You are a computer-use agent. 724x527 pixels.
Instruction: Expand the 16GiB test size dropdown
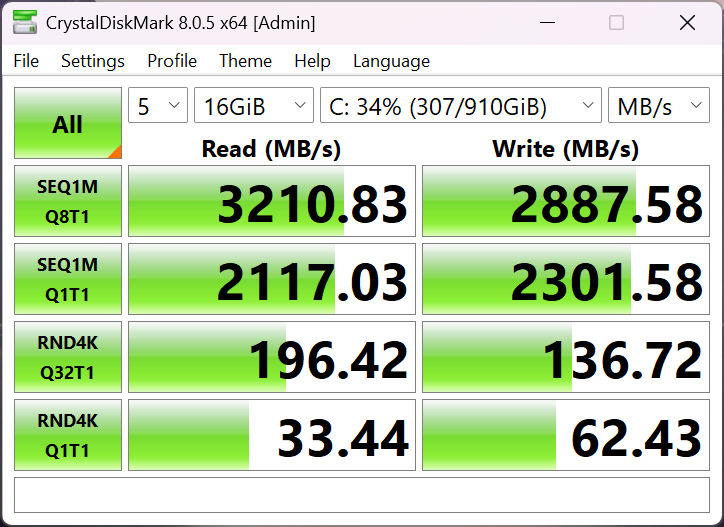pyautogui.click(x=254, y=105)
